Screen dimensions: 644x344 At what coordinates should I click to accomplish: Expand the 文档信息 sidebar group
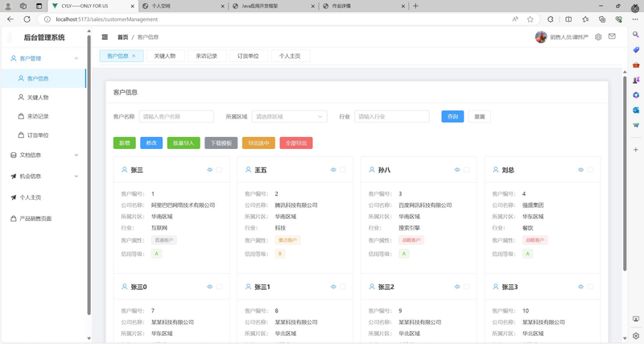(44, 155)
